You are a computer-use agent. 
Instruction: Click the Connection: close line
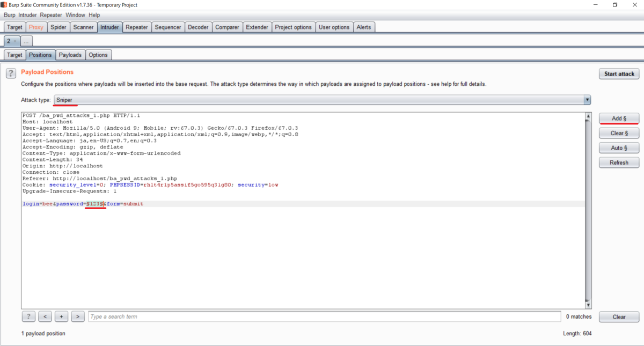click(x=51, y=172)
